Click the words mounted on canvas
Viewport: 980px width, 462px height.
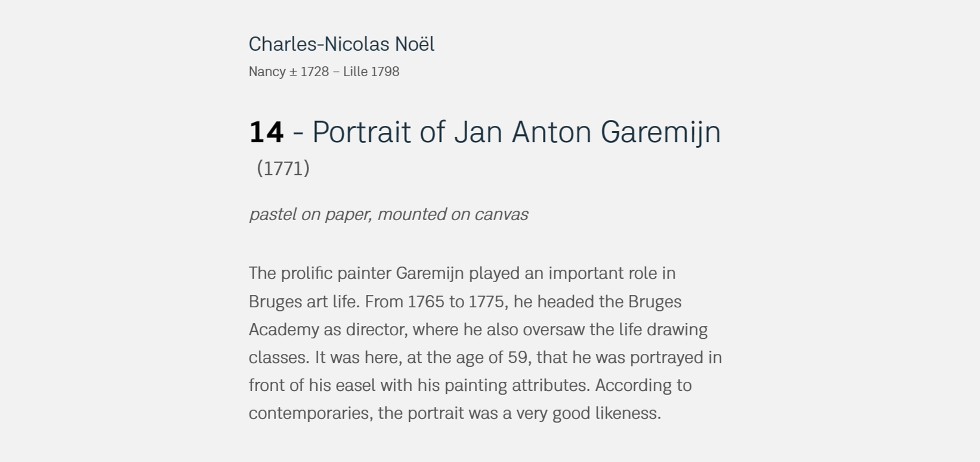[453, 214]
